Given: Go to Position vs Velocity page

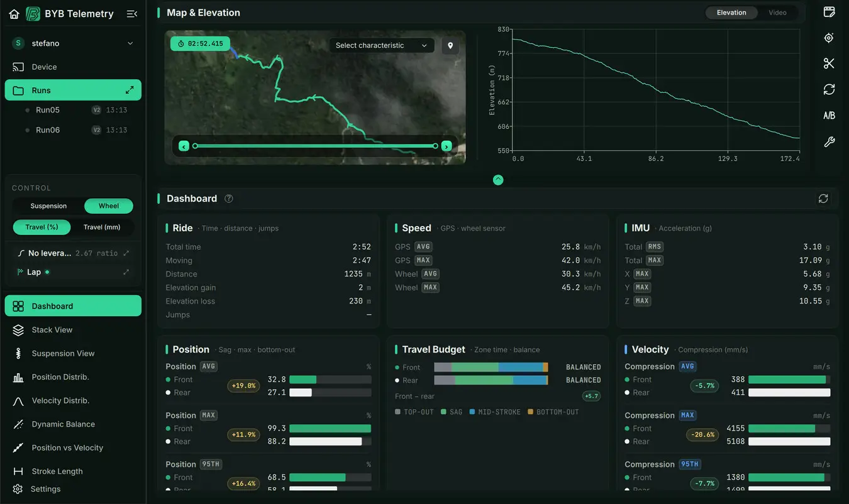Looking at the screenshot, I should coord(73,447).
